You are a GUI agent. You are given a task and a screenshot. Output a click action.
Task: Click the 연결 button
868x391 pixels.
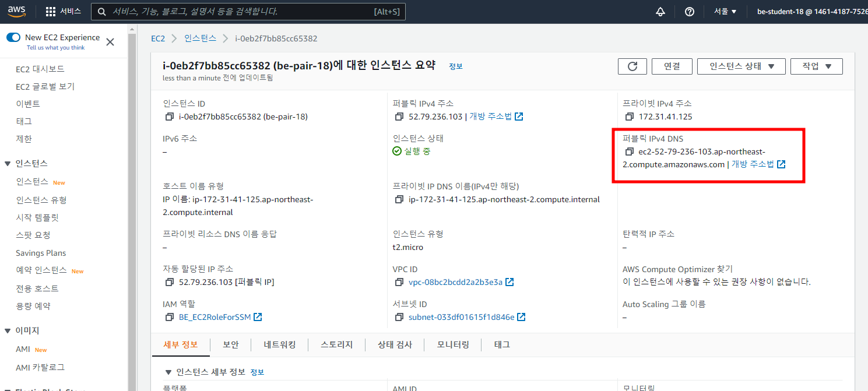point(672,66)
